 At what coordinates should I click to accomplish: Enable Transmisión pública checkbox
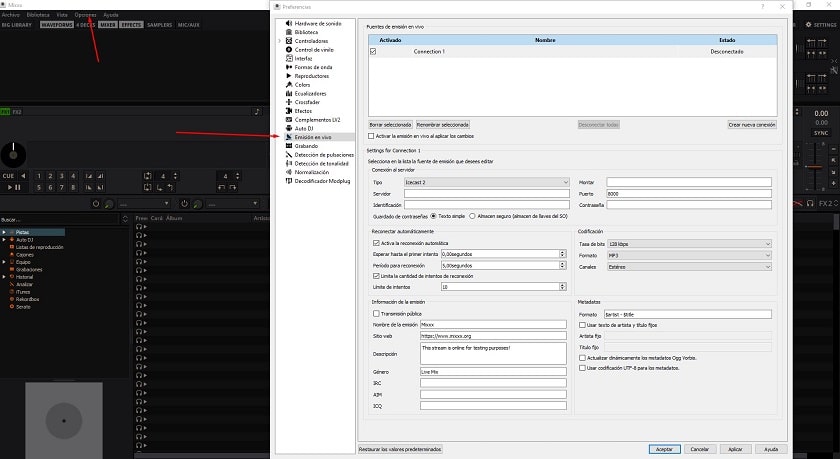click(x=376, y=313)
